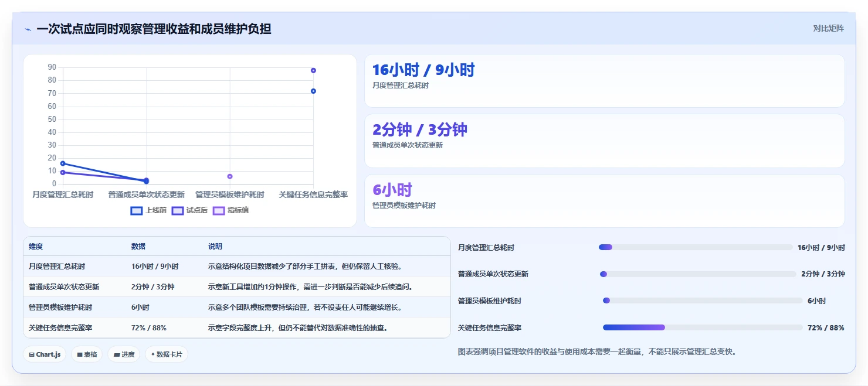Viewport: 868px width, 386px height.
Task: Click the lightning icon beside the page title
Action: pyautogui.click(x=28, y=29)
